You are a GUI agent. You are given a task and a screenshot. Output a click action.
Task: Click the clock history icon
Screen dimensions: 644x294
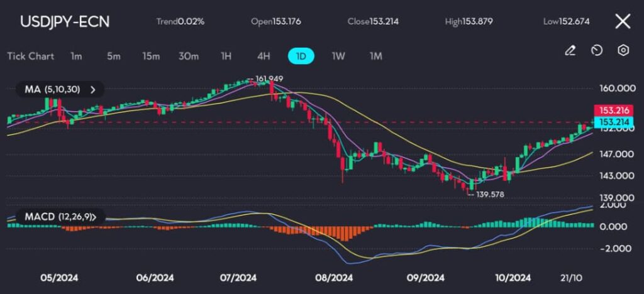[597, 50]
